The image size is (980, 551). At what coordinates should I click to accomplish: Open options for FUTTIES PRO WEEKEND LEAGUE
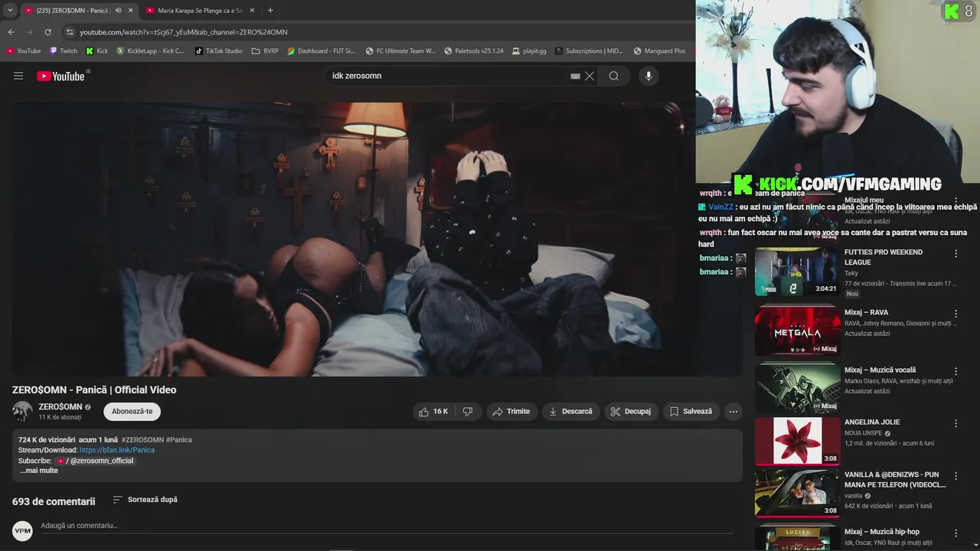click(955, 253)
